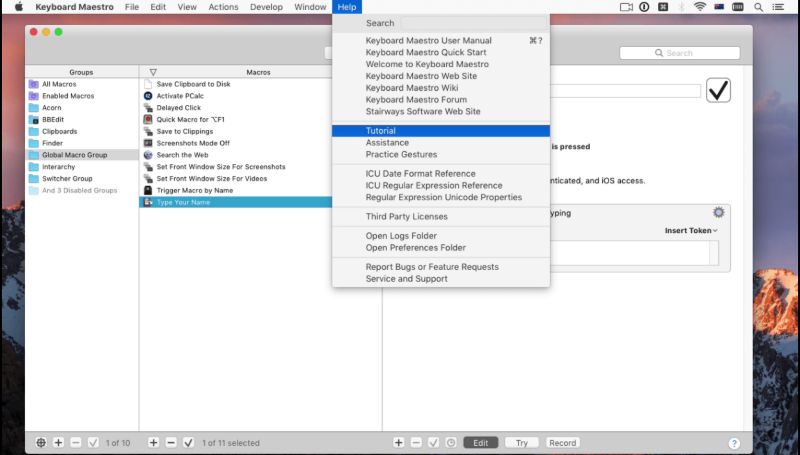Click the Macros column sort triangle

coord(153,72)
